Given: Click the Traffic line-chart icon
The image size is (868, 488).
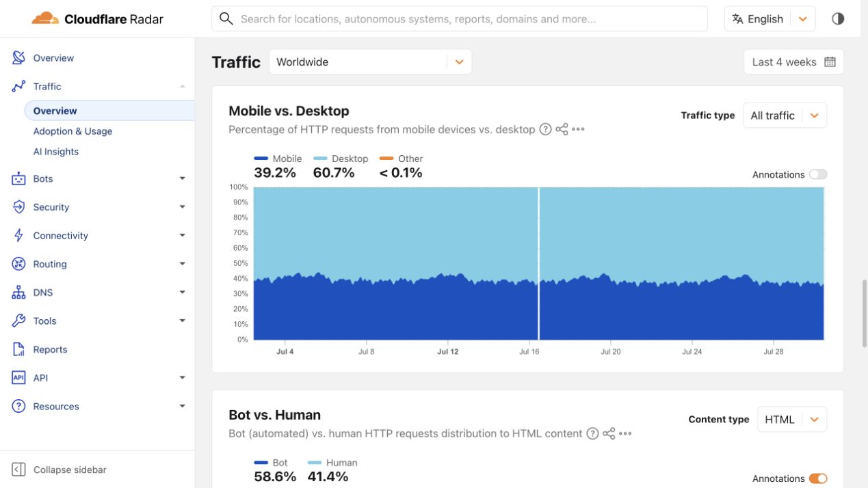Looking at the screenshot, I should [18, 86].
